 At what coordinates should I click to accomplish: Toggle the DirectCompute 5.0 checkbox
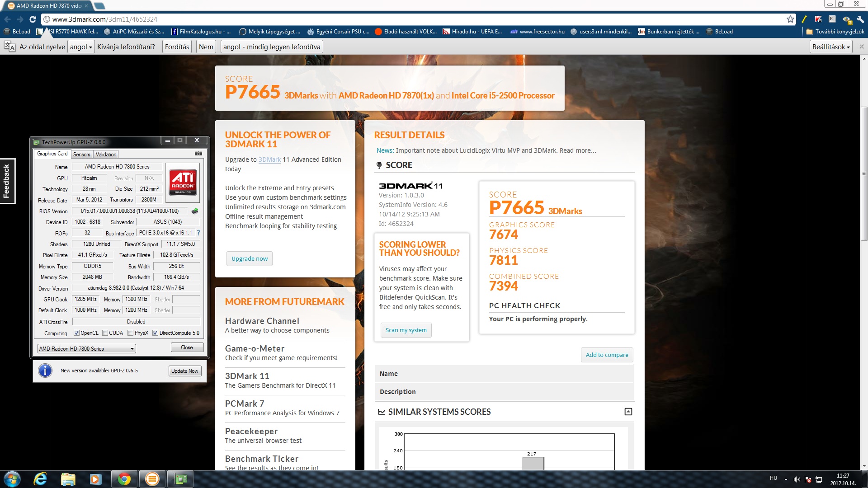click(155, 333)
